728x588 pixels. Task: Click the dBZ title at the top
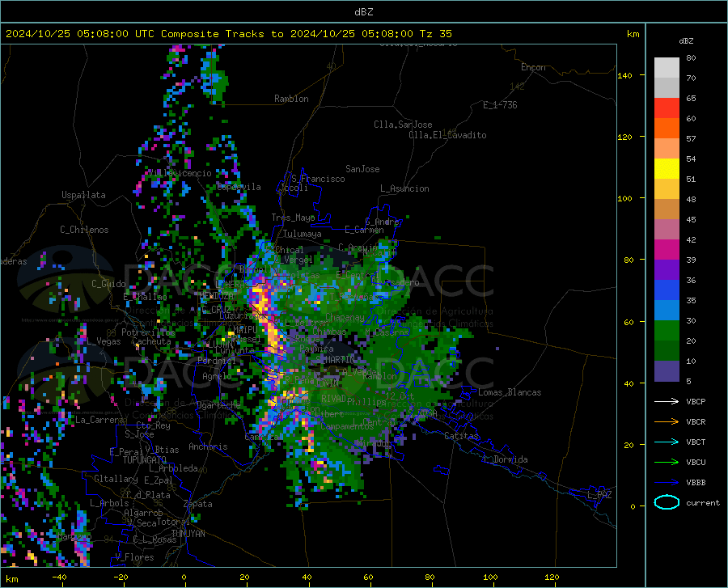pyautogui.click(x=363, y=12)
